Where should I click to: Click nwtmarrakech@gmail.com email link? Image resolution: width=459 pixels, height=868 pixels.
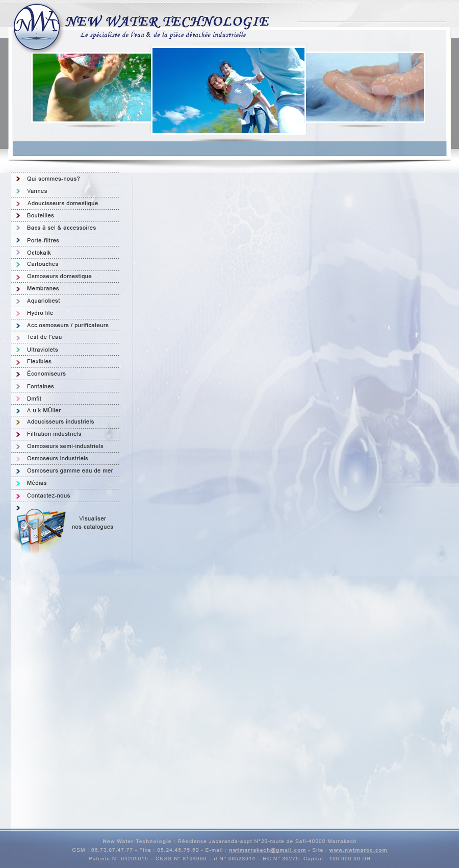click(x=267, y=850)
